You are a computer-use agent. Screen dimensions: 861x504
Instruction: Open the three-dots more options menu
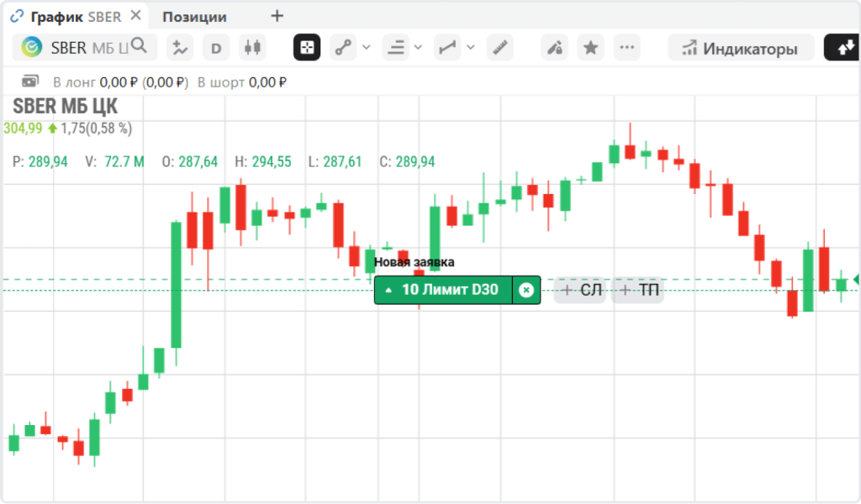pos(627,48)
